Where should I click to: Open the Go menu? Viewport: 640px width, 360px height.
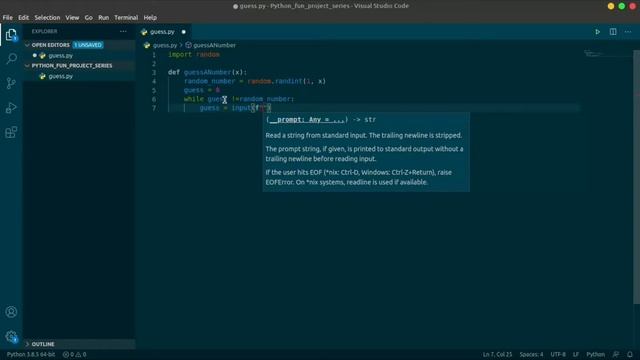pos(89,18)
